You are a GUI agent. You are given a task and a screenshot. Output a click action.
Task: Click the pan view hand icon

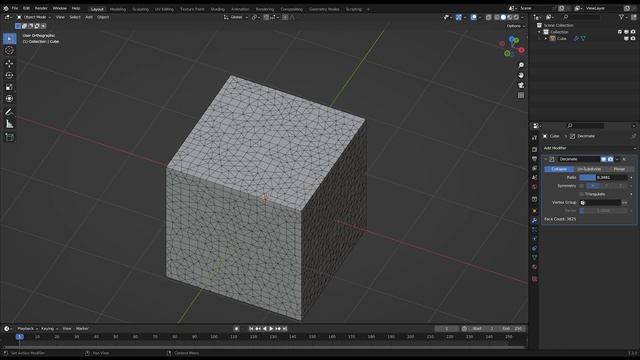(x=521, y=76)
